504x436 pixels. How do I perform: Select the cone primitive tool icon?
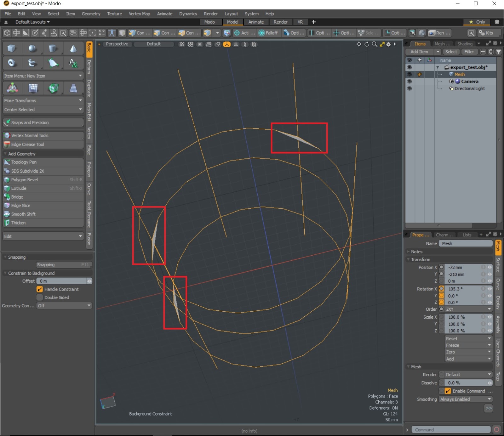point(73,48)
